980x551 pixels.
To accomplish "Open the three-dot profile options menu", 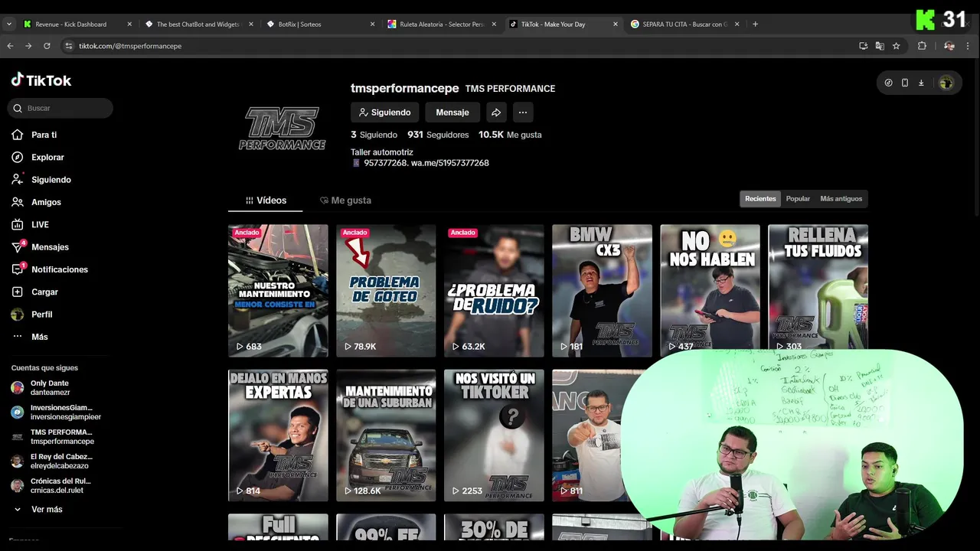I will [523, 112].
